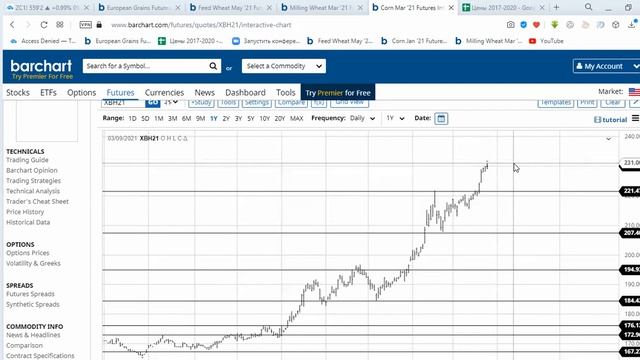
Task: Go back with browser back arrow
Action: (12, 25)
